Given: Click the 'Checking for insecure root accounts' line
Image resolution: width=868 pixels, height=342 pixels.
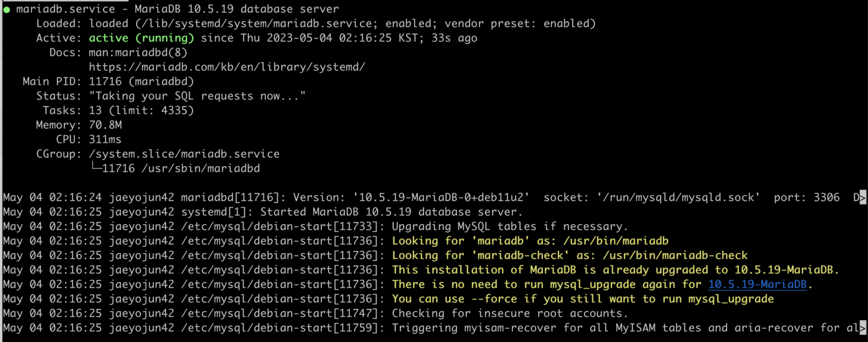Looking at the screenshot, I should click(x=509, y=313).
